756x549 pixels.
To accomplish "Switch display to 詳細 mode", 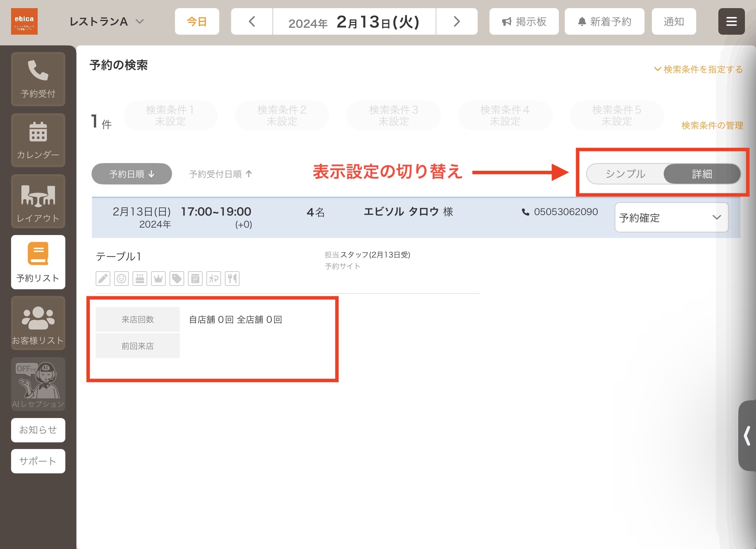I will click(x=702, y=174).
